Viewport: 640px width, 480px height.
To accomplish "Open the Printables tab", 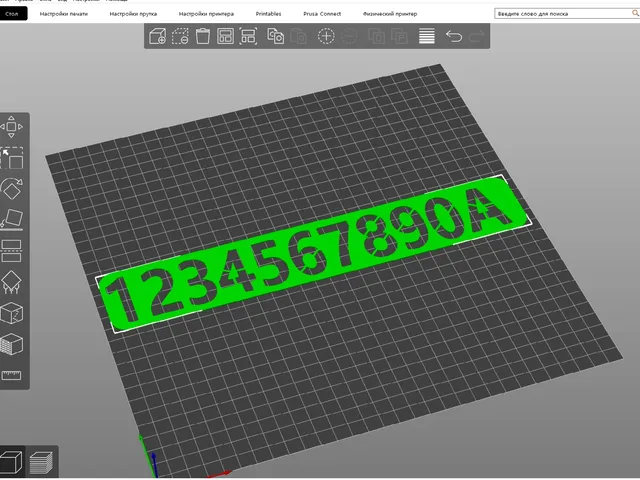I will [x=268, y=13].
